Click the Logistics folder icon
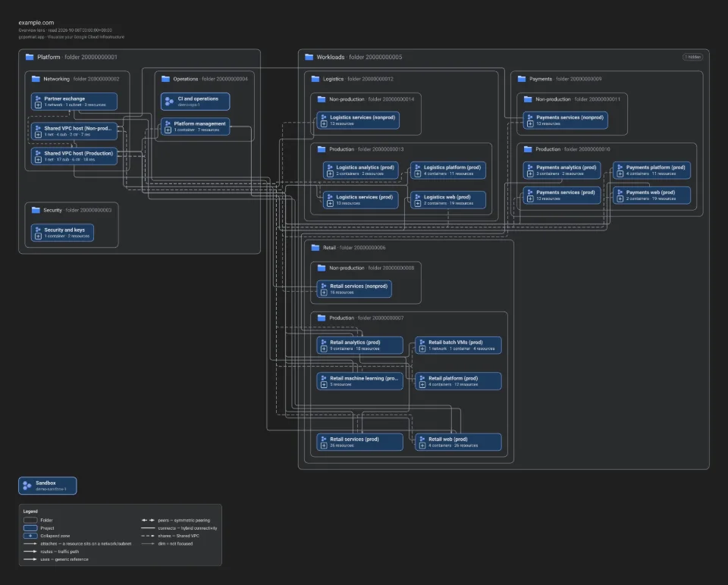The height and width of the screenshot is (585, 728). pos(315,79)
